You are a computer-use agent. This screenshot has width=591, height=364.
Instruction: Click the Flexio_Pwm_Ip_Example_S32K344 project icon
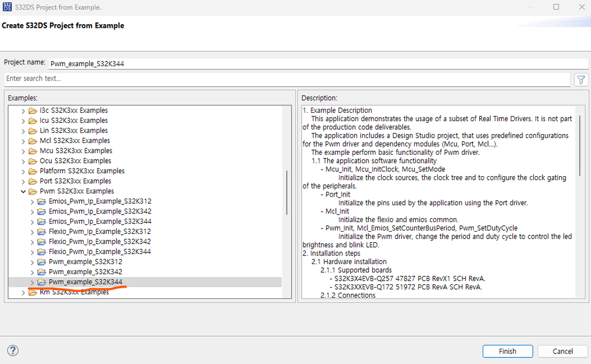click(42, 252)
